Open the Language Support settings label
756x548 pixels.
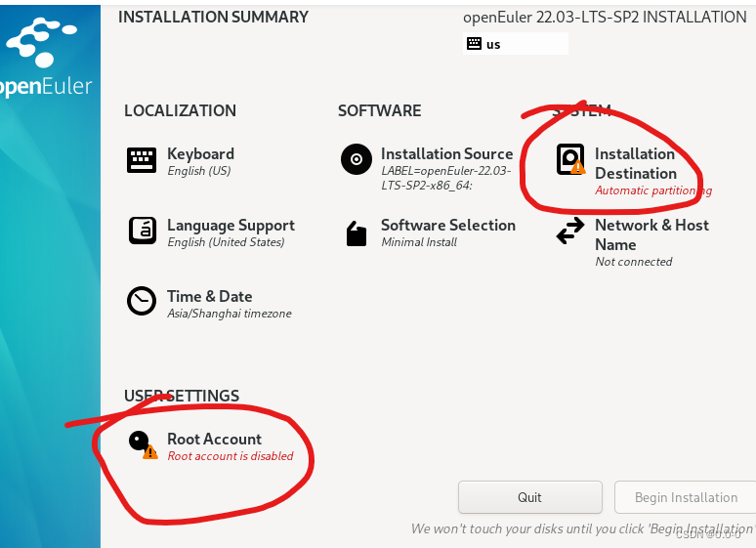pos(231,226)
